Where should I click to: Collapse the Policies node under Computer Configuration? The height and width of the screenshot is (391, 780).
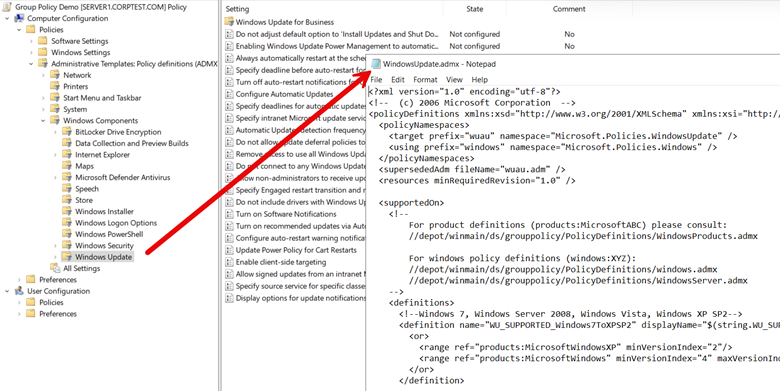point(19,30)
